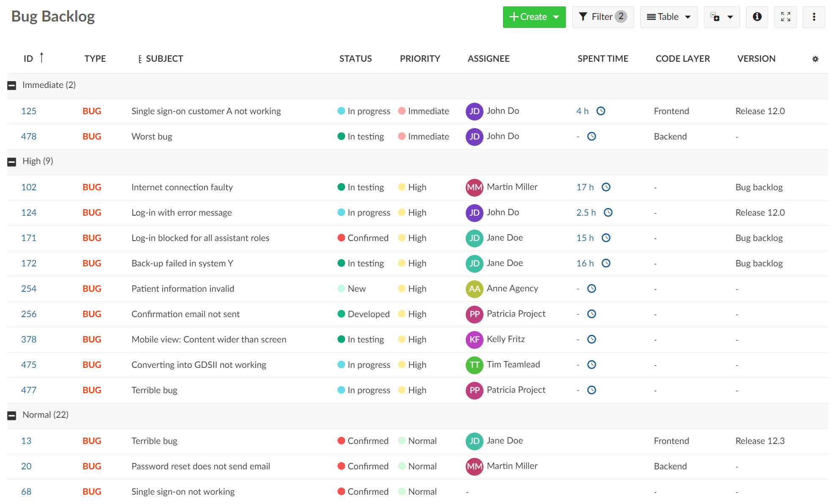Open bug 171 Log-in blocked link
Screen dimensions: 832x504
(x=30, y=238)
